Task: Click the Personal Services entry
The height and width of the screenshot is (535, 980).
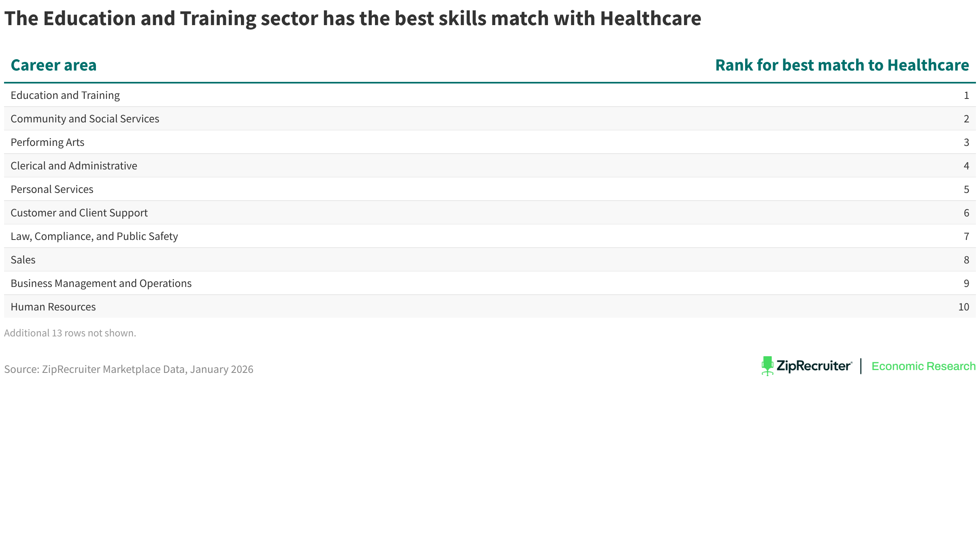Action: point(52,189)
